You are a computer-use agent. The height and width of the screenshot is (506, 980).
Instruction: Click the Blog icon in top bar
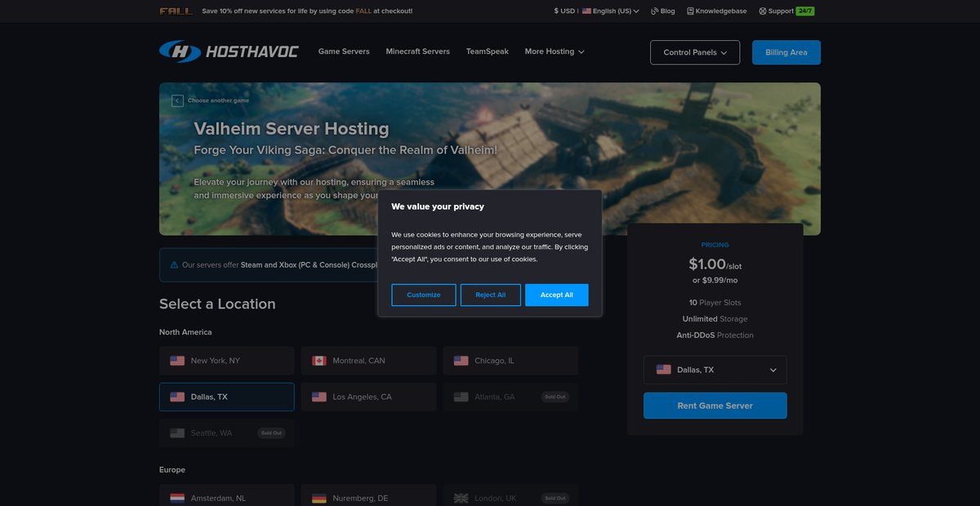(x=654, y=11)
